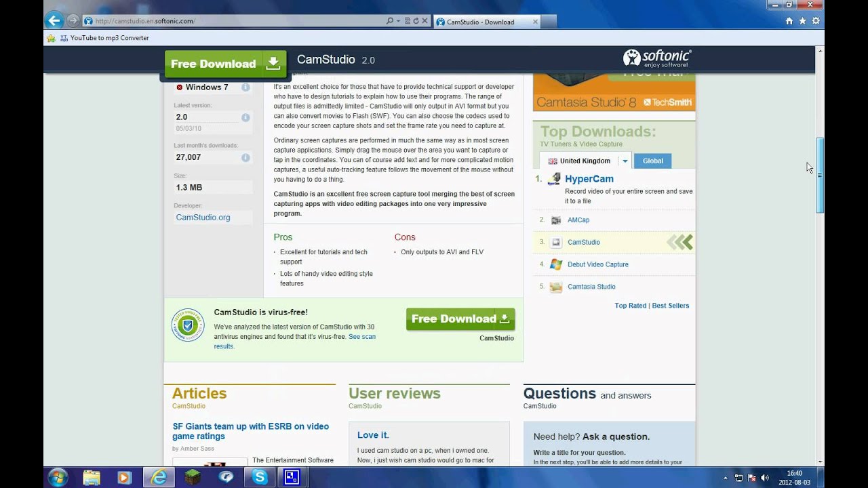Open Windows Media Player taskbar icon

[x=124, y=477]
